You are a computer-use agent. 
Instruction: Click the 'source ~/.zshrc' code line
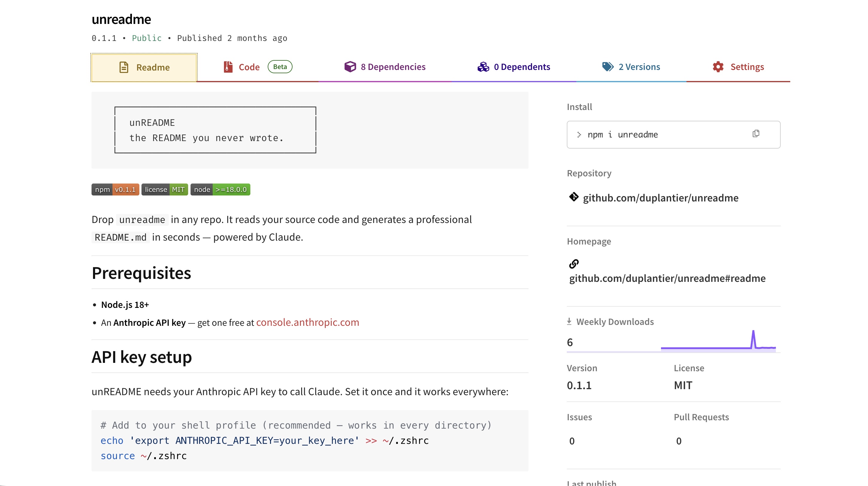144,456
